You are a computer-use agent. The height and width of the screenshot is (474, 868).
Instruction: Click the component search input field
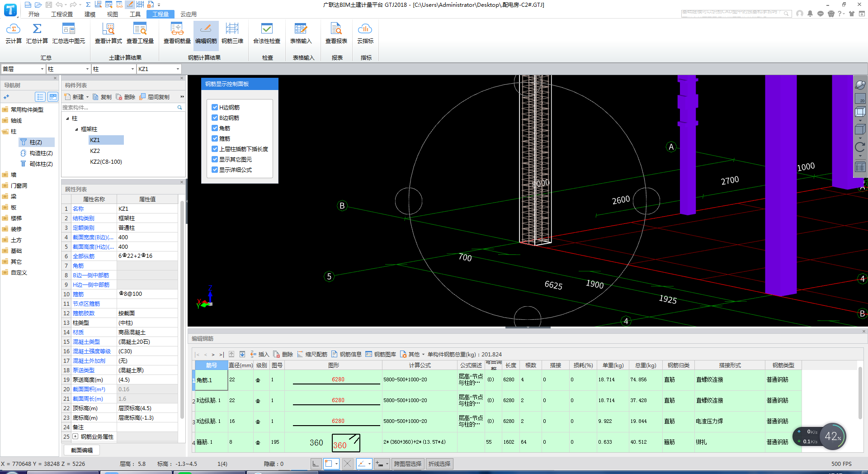[x=118, y=108]
